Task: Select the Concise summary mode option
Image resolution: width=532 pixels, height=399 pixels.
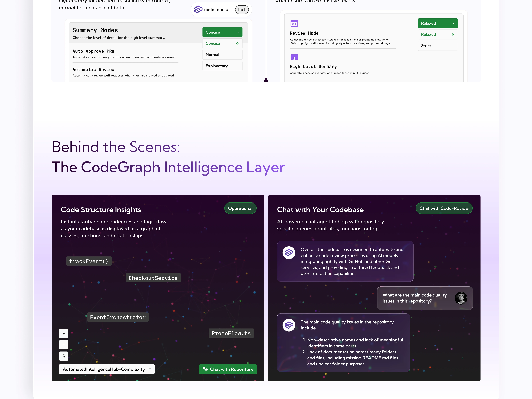Action: [222, 44]
